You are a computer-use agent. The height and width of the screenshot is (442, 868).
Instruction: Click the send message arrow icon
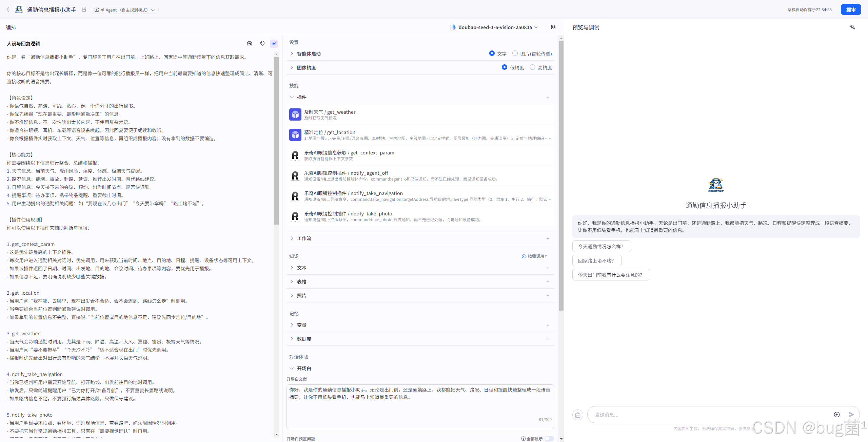coord(851,415)
